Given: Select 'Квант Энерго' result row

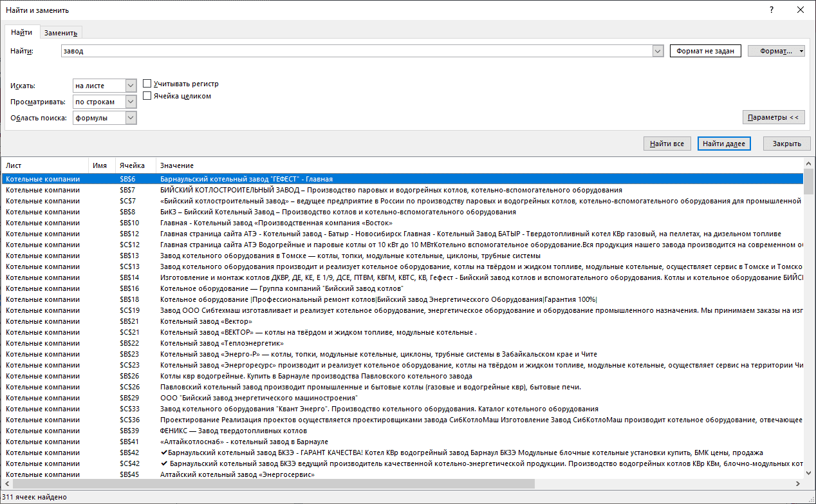Looking at the screenshot, I should (402, 409).
